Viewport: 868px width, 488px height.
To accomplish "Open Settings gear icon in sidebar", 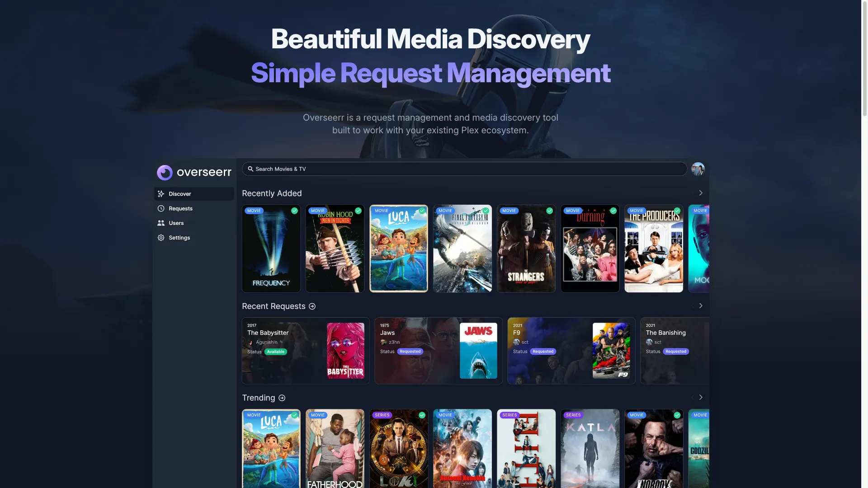I will point(161,238).
